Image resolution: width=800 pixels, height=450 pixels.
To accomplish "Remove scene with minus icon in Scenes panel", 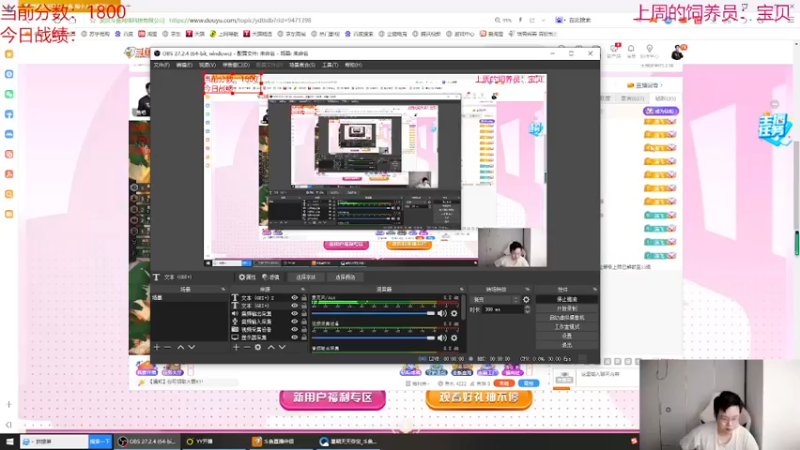I will coord(167,347).
